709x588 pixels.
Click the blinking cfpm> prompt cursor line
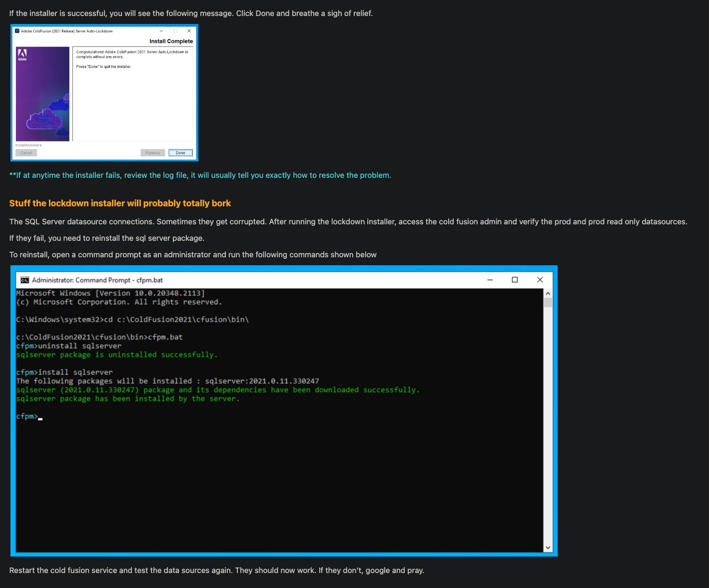coord(29,416)
